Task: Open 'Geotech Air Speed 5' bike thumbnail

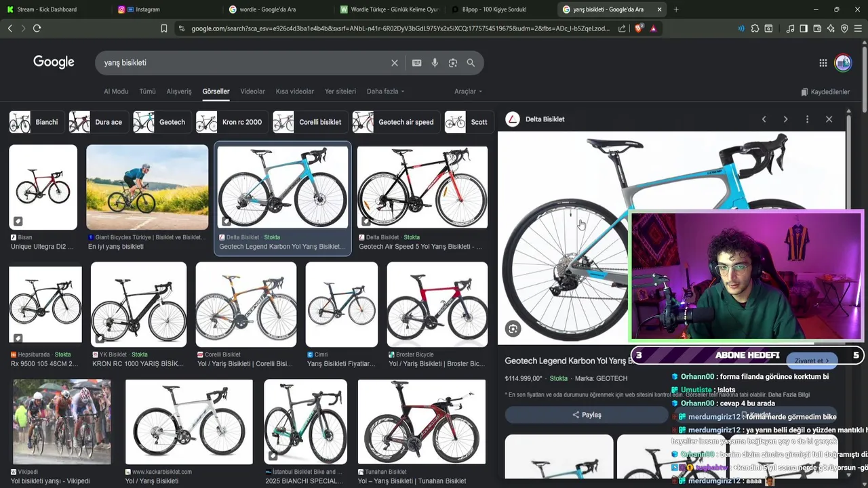Action: (422, 187)
